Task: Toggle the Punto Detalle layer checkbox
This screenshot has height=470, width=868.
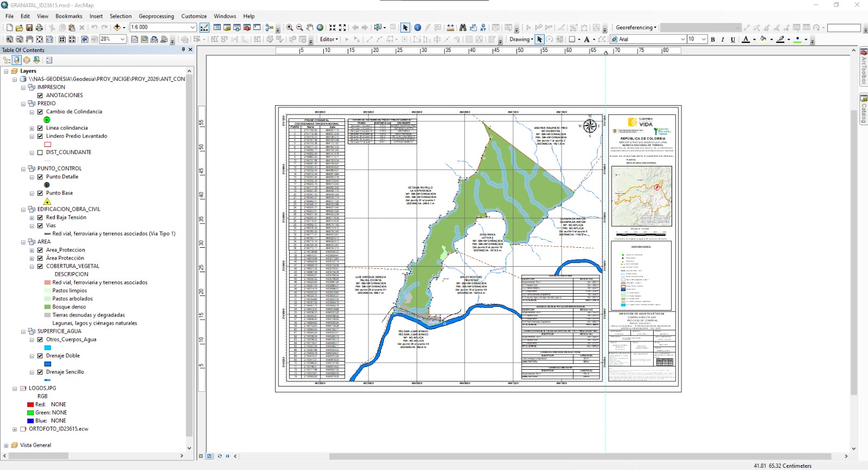Action: pos(40,177)
